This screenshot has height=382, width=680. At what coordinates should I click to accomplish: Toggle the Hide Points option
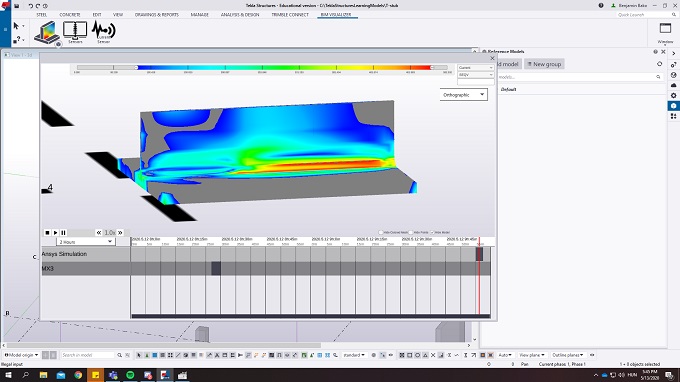click(x=411, y=232)
